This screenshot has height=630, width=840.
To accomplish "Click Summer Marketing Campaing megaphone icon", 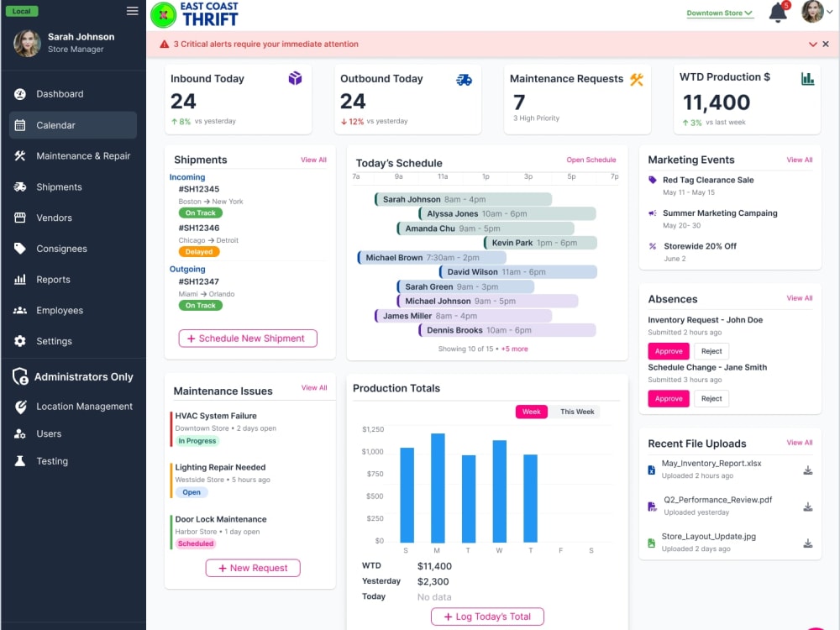I will pyautogui.click(x=653, y=213).
